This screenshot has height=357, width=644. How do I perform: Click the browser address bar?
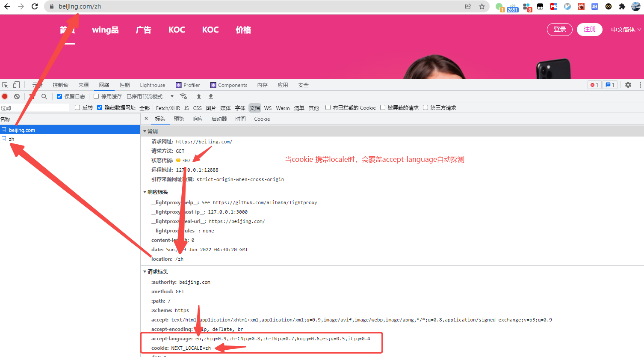[257, 6]
